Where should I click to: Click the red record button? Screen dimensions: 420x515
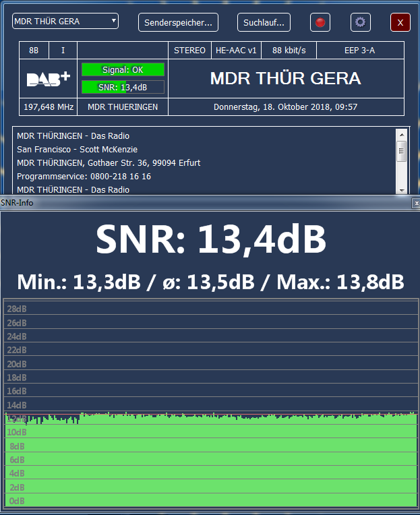point(320,22)
